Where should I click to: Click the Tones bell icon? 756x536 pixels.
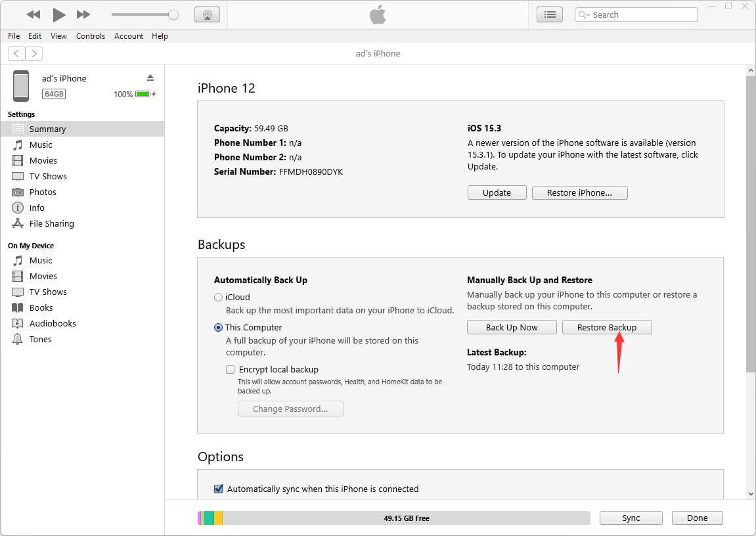tap(18, 339)
